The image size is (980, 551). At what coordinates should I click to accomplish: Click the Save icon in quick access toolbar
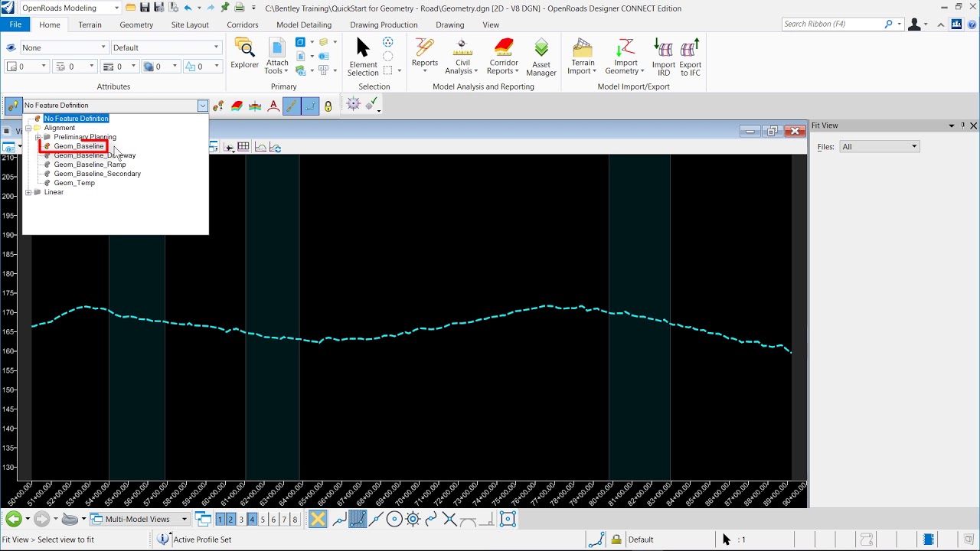tap(144, 8)
